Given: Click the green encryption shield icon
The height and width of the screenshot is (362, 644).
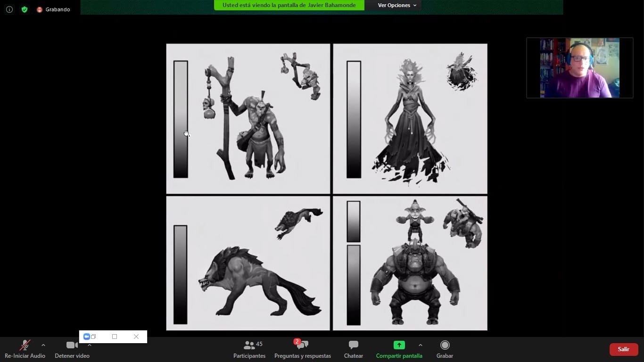Looking at the screenshot, I should [25, 9].
